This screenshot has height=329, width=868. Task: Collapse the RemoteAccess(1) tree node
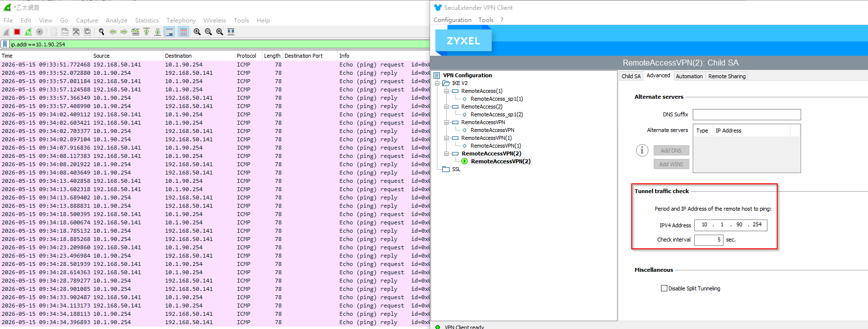(x=446, y=91)
